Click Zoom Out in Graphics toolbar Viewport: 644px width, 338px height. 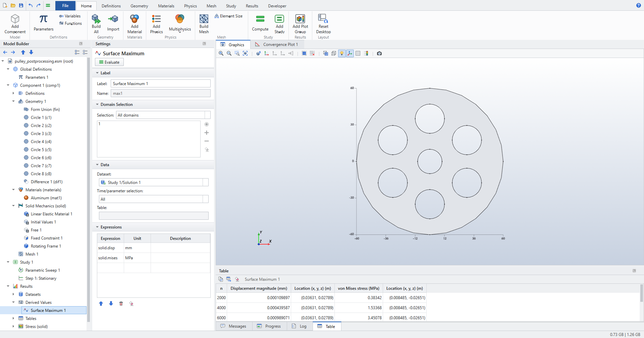coord(229,53)
